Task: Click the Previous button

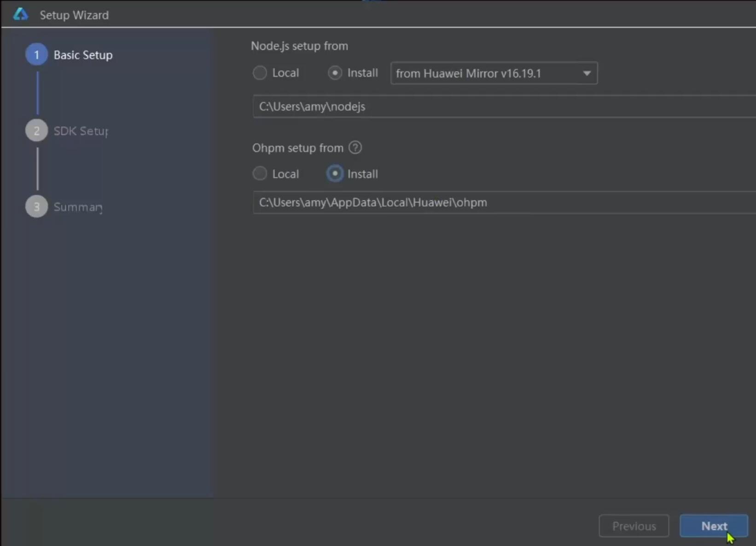Action: (634, 526)
